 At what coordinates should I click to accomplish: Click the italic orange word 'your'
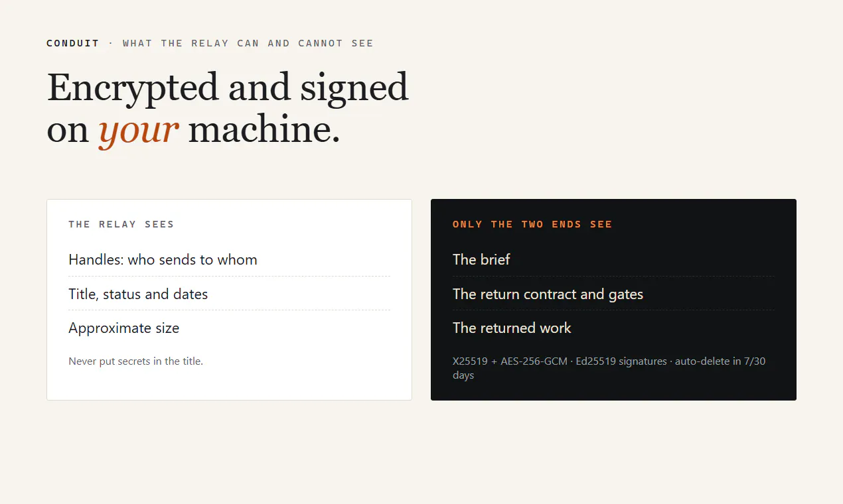point(139,129)
